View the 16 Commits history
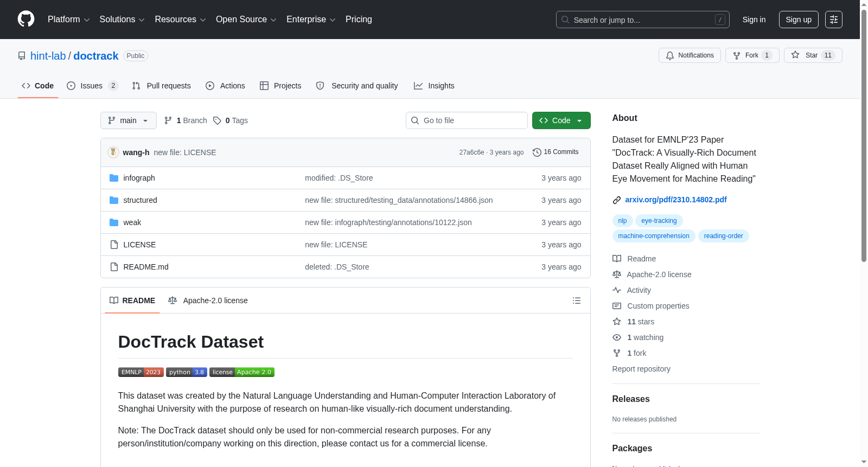This screenshot has height=467, width=868. tap(556, 152)
